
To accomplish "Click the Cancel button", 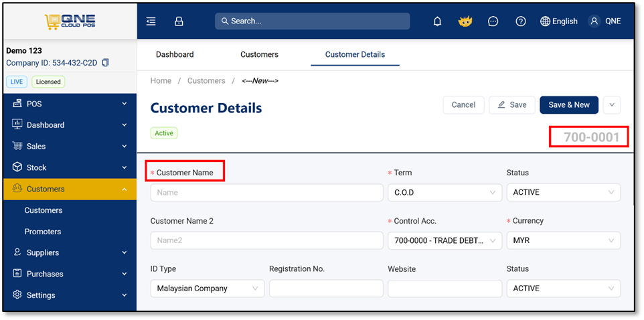I will 464,104.
